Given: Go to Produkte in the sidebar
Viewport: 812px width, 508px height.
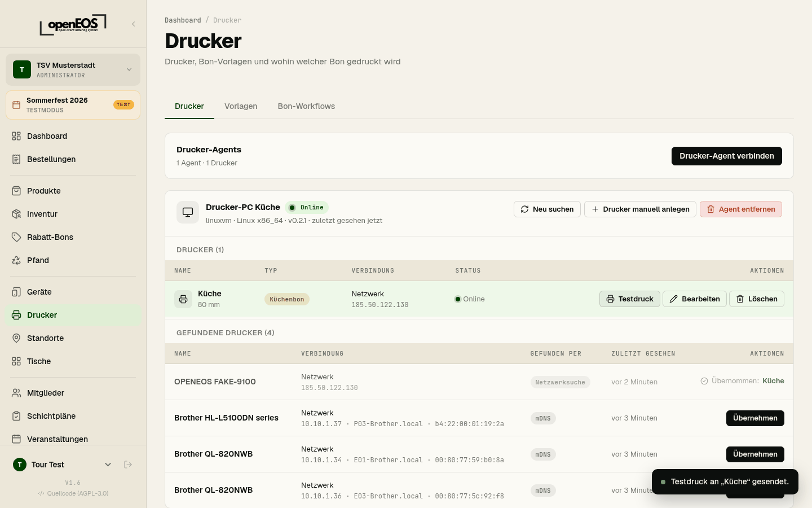Looking at the screenshot, I should [73, 191].
